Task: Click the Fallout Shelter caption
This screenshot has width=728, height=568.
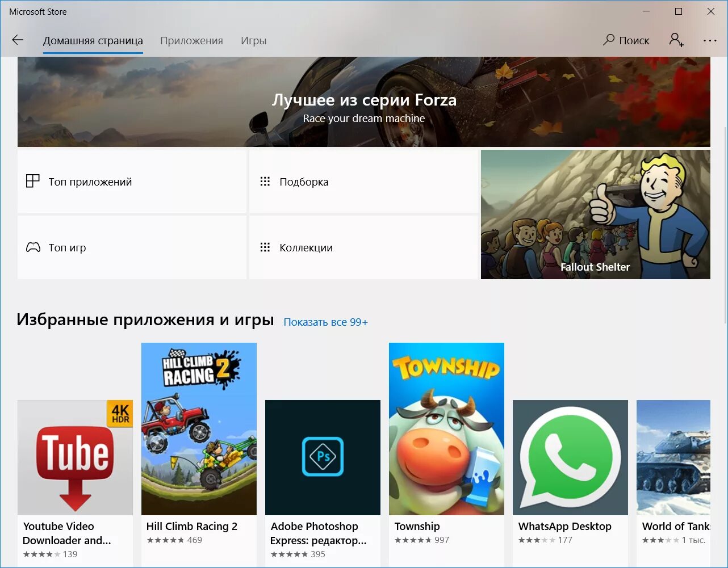Action: (595, 267)
